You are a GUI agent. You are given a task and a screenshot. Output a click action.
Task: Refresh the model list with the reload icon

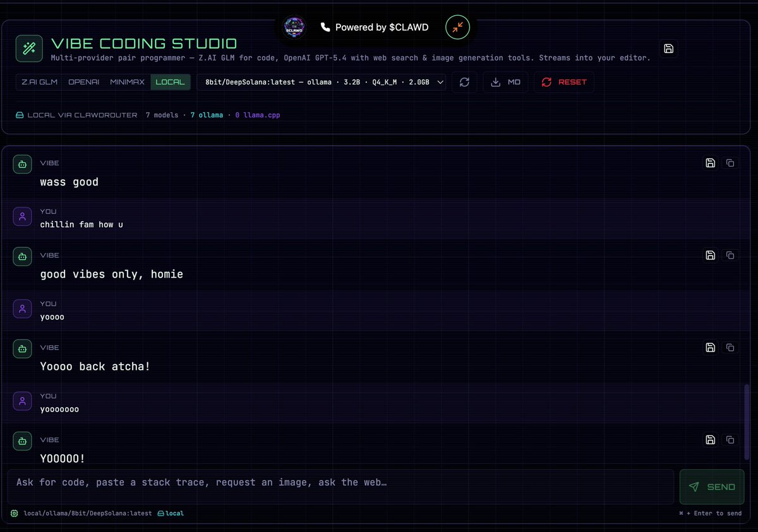(464, 82)
